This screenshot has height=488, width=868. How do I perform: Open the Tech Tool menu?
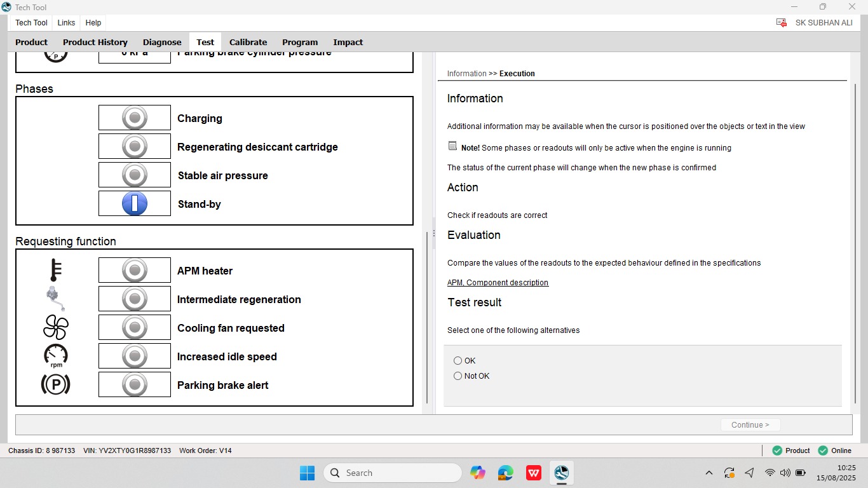(31, 23)
